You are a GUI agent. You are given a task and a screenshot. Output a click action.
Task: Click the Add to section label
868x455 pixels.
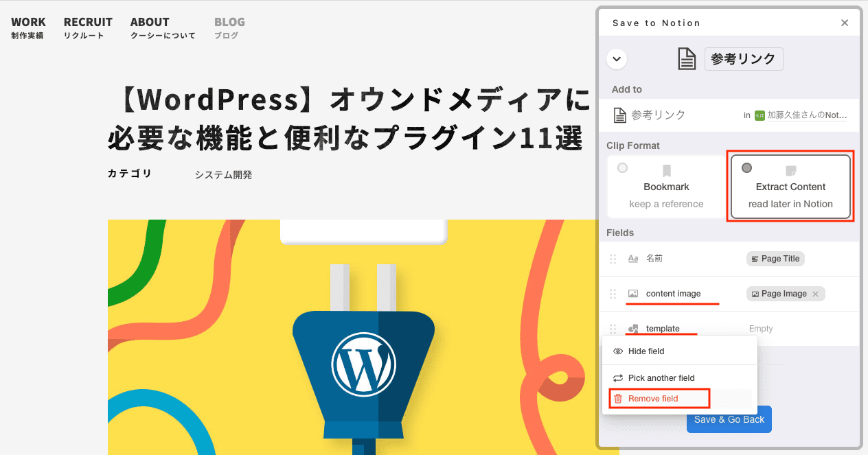pos(627,89)
